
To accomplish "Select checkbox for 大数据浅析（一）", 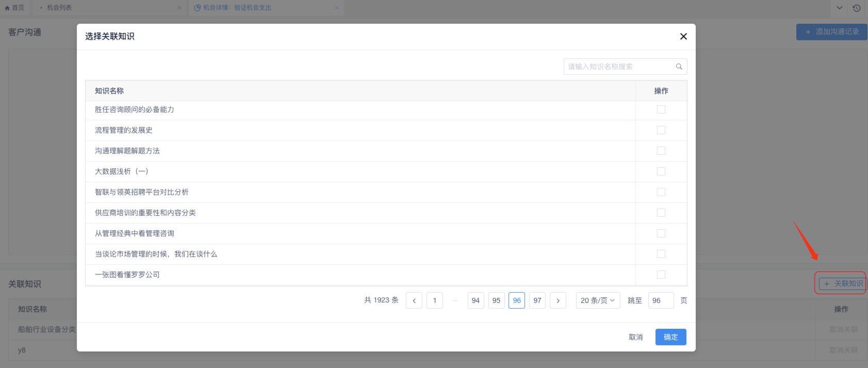I will (661, 171).
